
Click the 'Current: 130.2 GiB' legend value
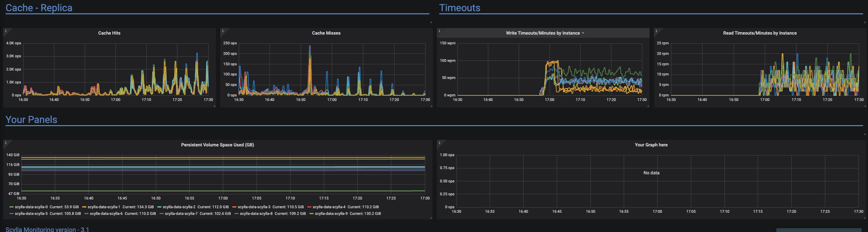(x=365, y=213)
